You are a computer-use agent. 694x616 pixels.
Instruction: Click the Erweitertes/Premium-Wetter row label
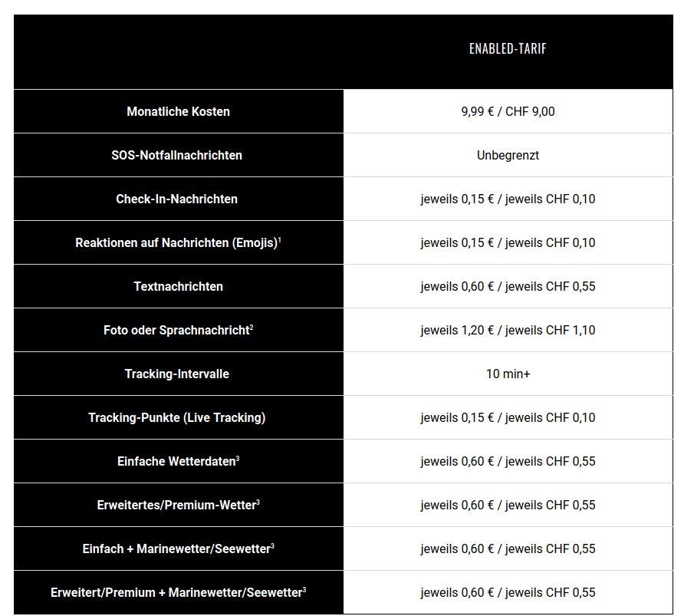[x=176, y=506]
